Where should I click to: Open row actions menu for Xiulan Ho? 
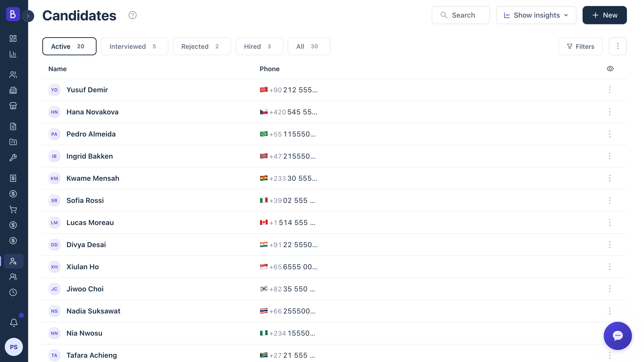pyautogui.click(x=610, y=267)
